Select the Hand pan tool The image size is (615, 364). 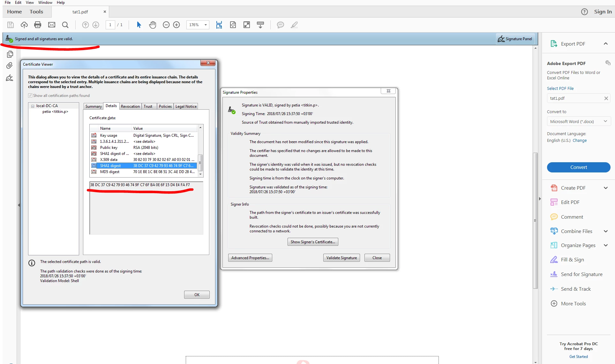tap(153, 25)
